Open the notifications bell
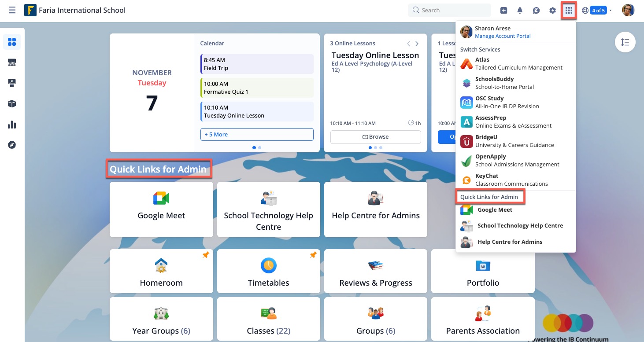644x342 pixels. 520,11
